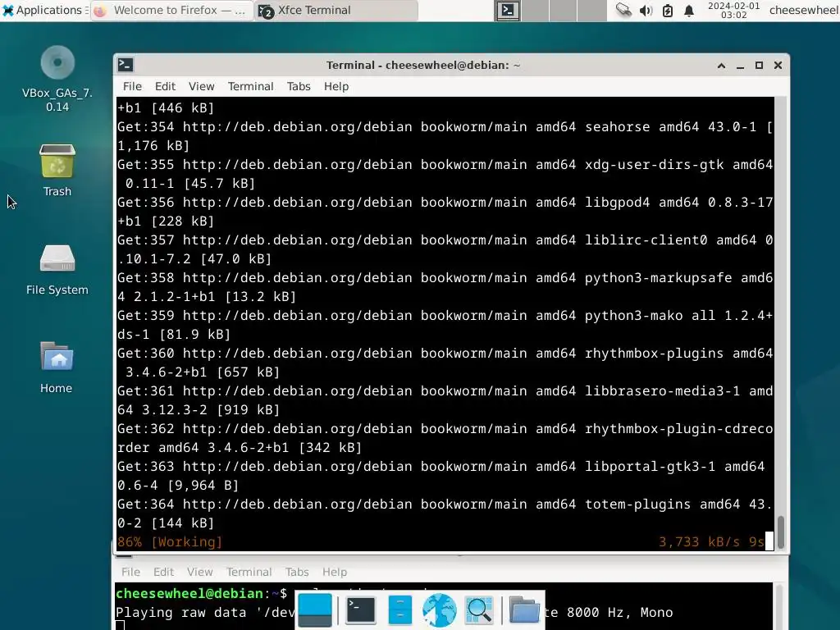840x630 pixels.
Task: Open the Help menu in front terminal
Action: tap(336, 86)
